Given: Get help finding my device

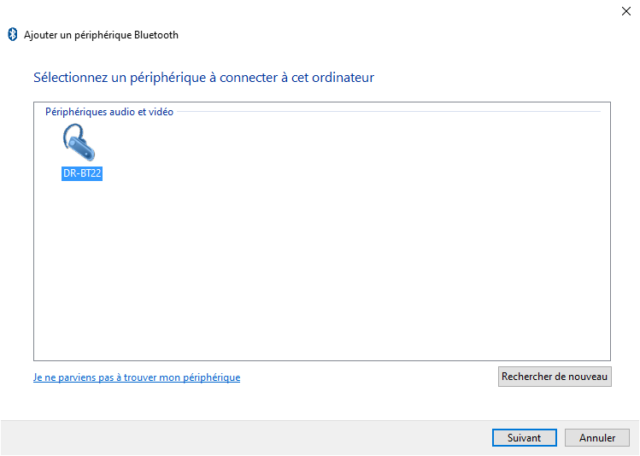Looking at the screenshot, I should pyautogui.click(x=137, y=378).
